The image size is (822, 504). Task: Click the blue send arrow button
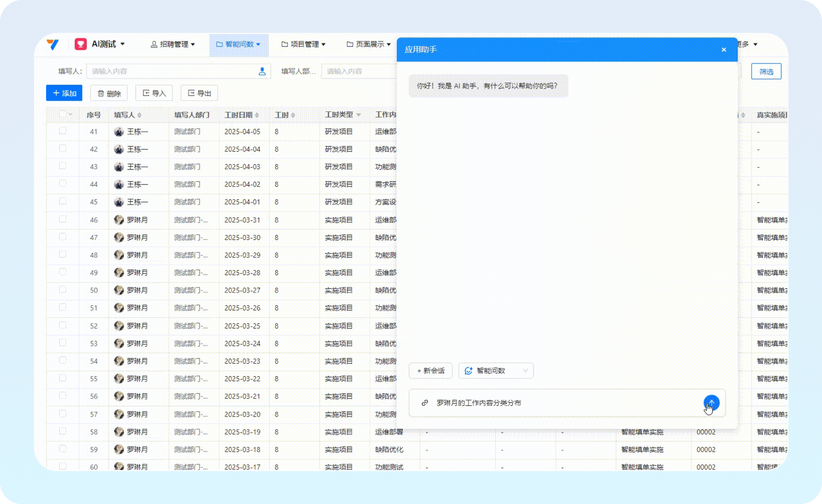pyautogui.click(x=711, y=403)
